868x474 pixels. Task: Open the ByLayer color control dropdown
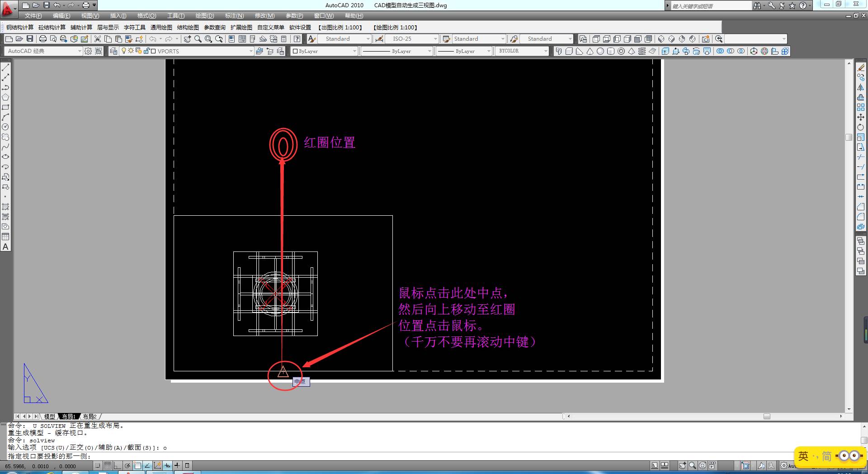[x=325, y=51]
